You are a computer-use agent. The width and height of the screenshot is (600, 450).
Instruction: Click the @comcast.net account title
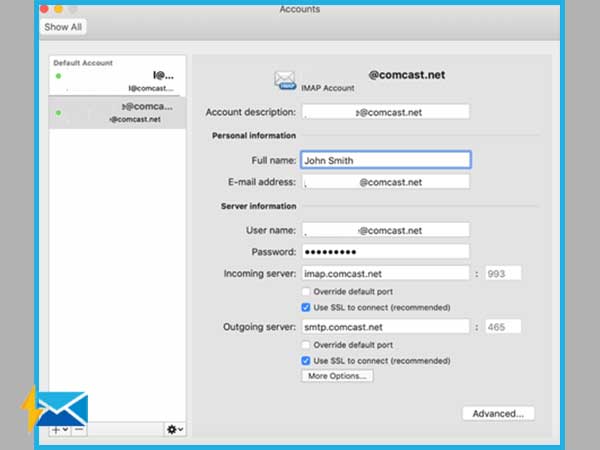click(406, 75)
